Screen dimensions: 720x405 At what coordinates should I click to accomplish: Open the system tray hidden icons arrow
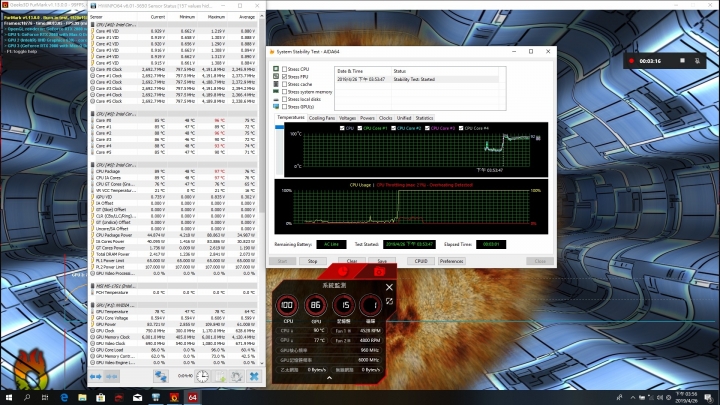(633, 398)
